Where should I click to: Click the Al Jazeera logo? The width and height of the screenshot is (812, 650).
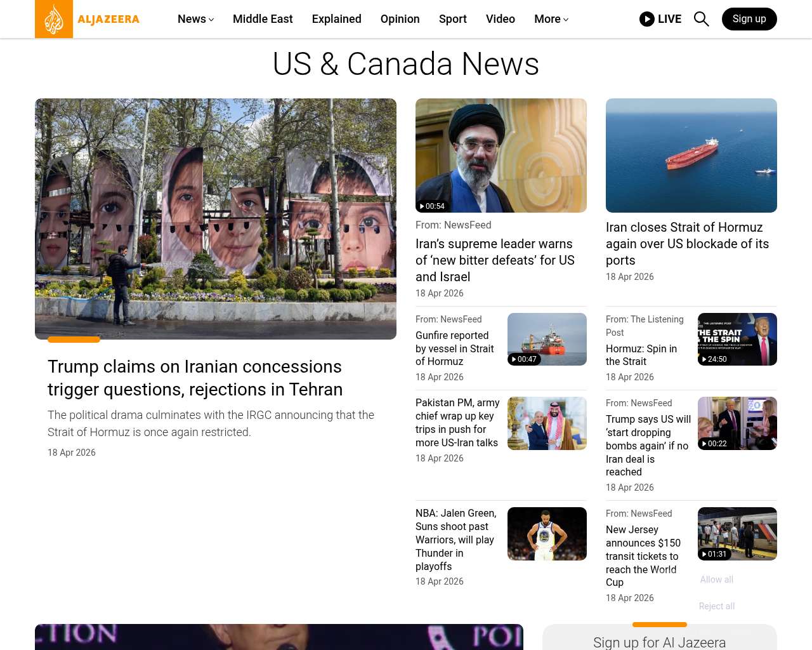pos(88,19)
